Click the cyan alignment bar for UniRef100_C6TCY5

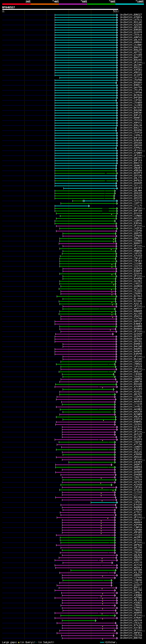coord(101,201)
